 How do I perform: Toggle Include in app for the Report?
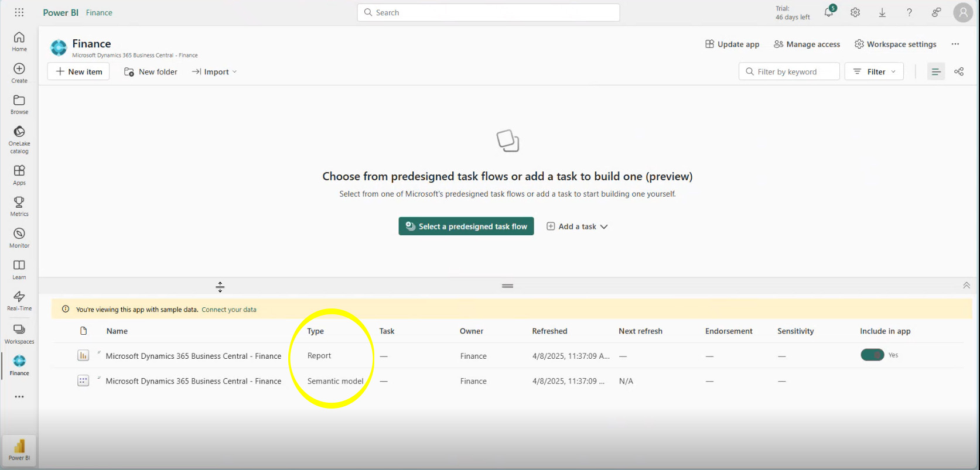(x=872, y=355)
